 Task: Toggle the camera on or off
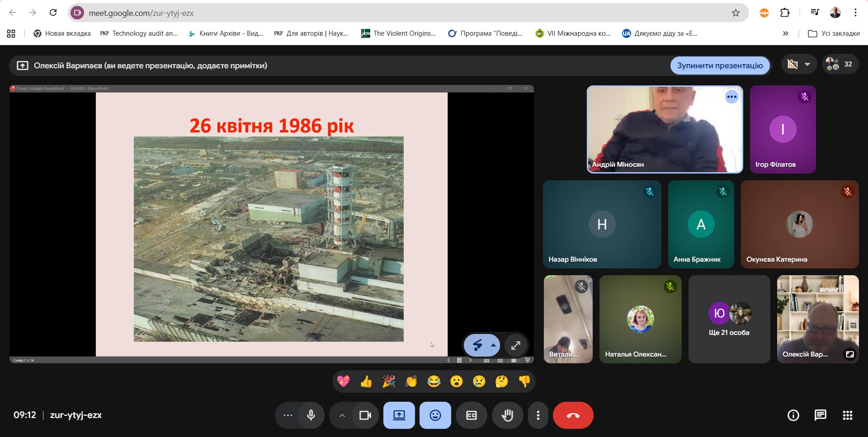pyautogui.click(x=365, y=415)
